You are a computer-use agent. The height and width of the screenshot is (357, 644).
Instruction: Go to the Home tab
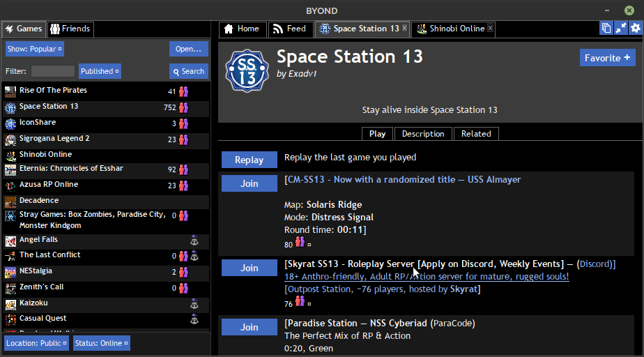(243, 29)
